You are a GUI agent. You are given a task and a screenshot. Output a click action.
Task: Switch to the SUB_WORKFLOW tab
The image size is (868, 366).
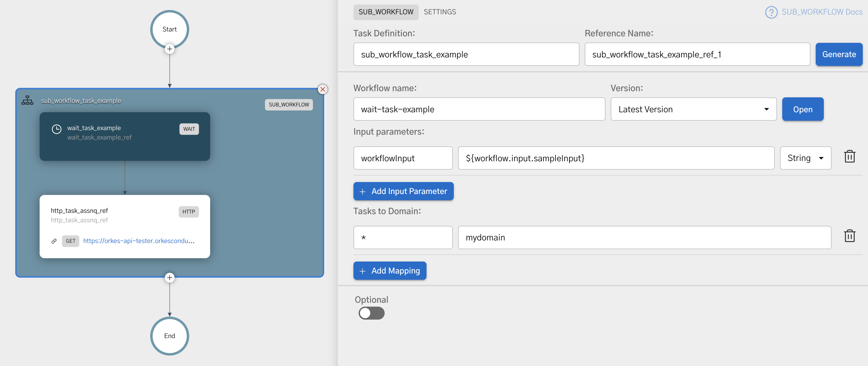click(x=386, y=12)
